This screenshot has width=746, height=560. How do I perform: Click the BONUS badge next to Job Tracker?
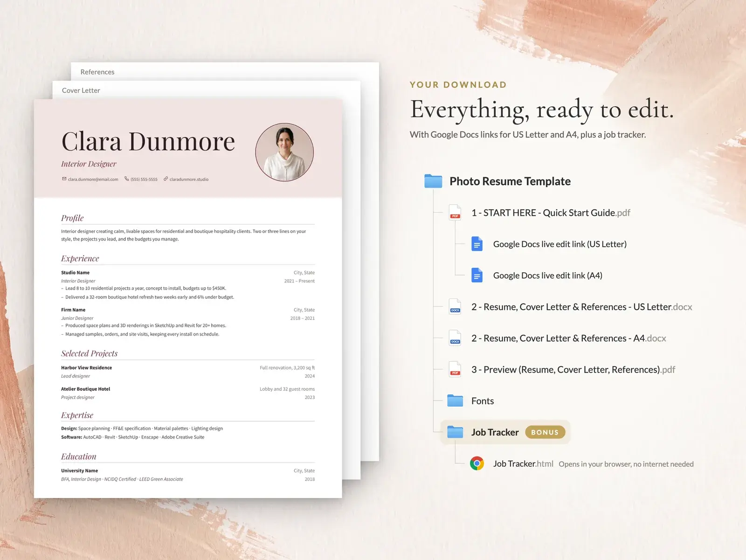[545, 432]
